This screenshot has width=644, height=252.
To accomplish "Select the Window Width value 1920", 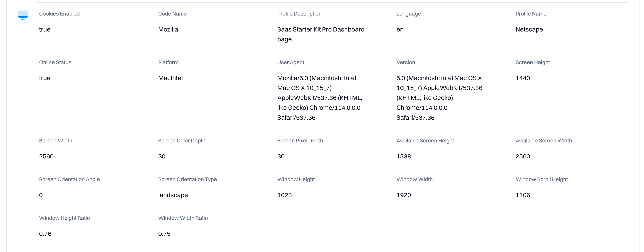I will point(404,195).
